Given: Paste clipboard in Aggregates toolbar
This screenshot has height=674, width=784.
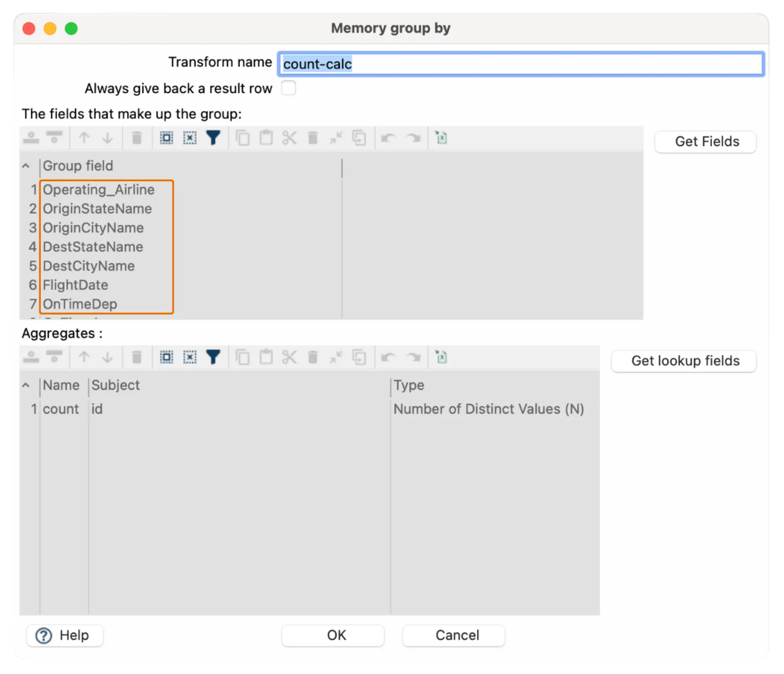Looking at the screenshot, I should (x=266, y=357).
